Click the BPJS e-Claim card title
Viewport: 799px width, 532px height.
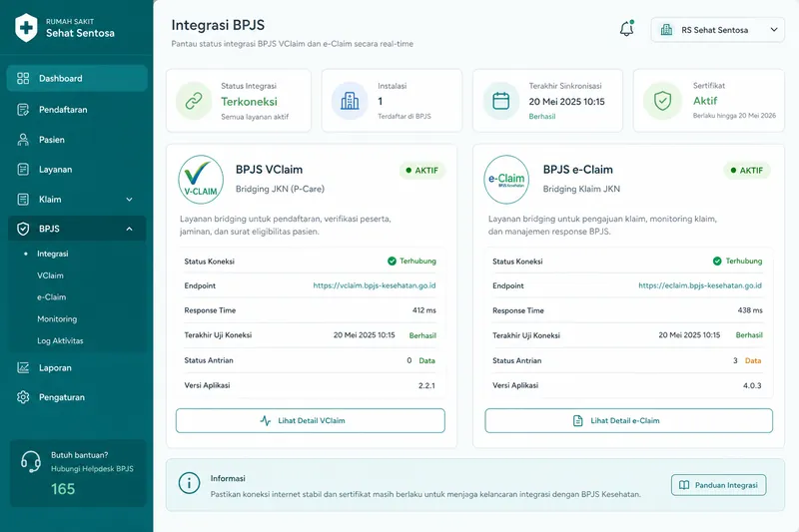pyautogui.click(x=578, y=170)
